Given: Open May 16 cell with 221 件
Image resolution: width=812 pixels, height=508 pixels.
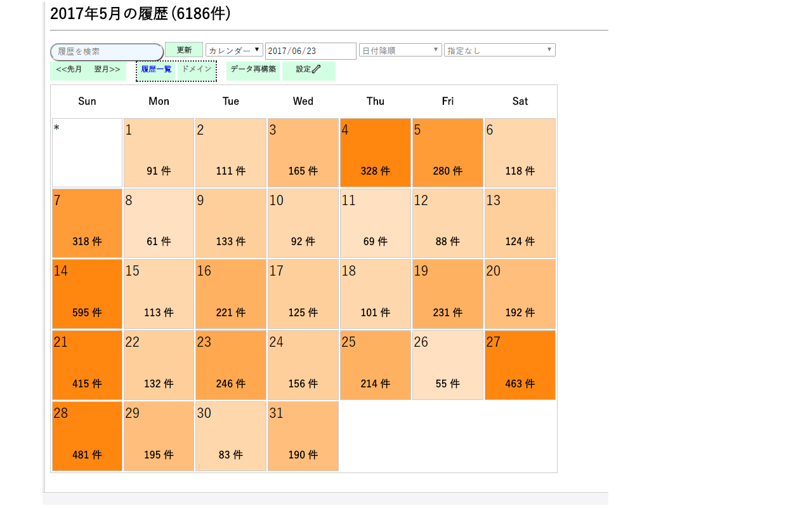Looking at the screenshot, I should click(x=231, y=294).
